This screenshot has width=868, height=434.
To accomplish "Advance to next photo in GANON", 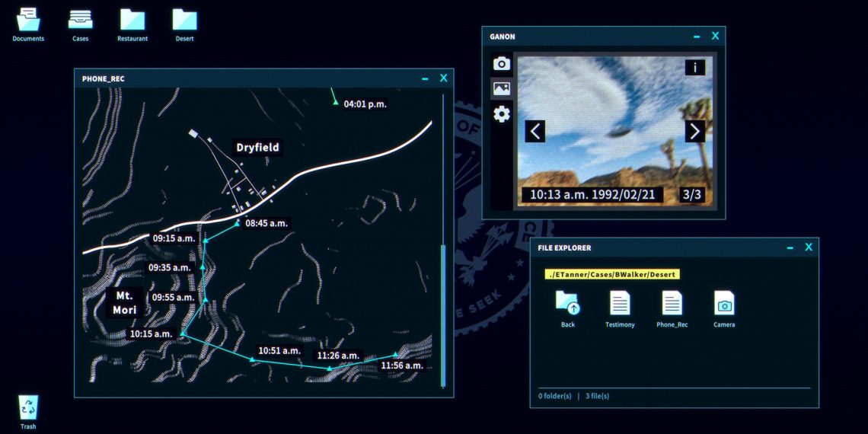I will tap(694, 131).
